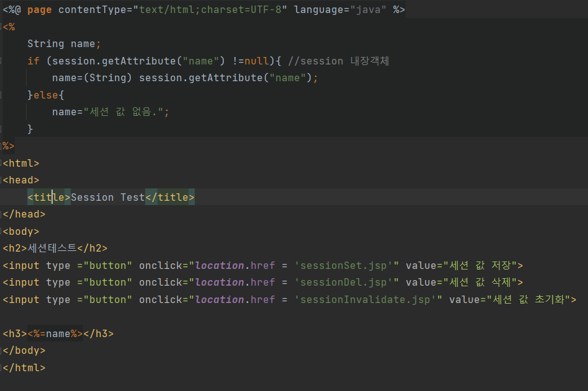Click the 'contentType' attribute in the page directive

[x=92, y=10]
